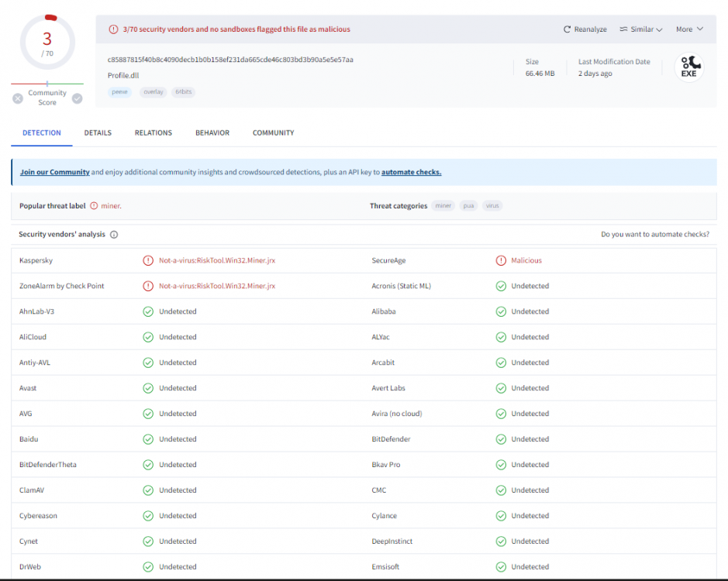The image size is (728, 581).
Task: Open the More dropdown menu
Action: point(689,29)
